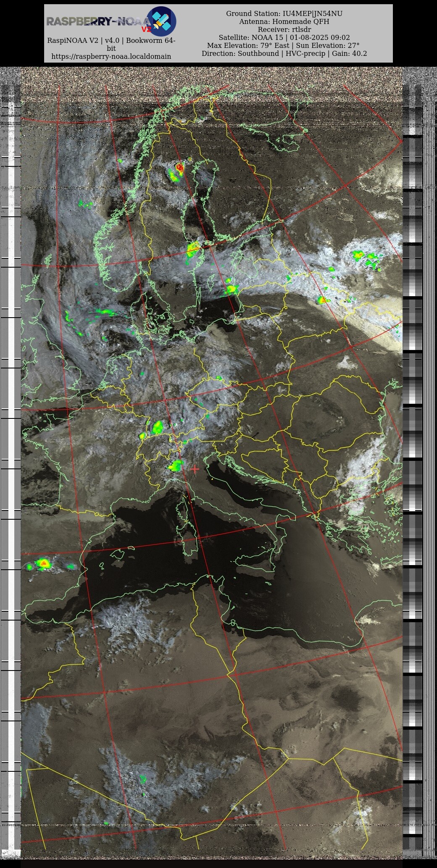The height and width of the screenshot is (868, 437).
Task: Click the red ground station cross marker
Action: (195, 469)
